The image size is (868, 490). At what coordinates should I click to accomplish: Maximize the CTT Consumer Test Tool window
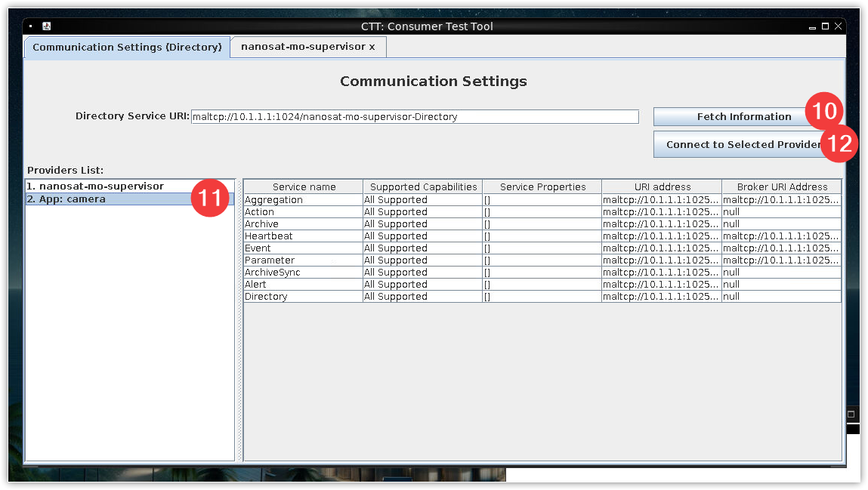825,26
